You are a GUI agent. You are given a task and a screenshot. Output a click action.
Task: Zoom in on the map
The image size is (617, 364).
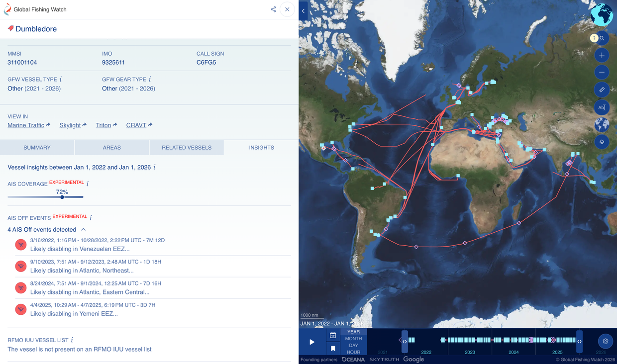click(x=602, y=55)
